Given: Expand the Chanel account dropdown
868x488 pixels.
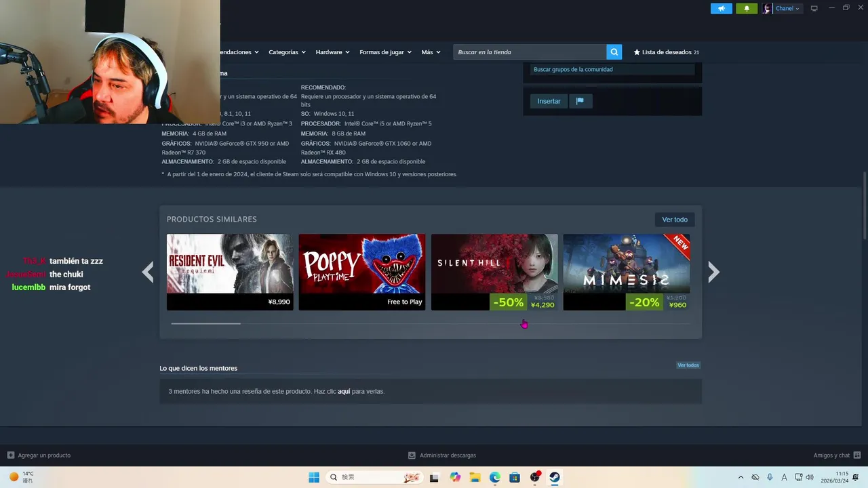Looking at the screenshot, I should tap(787, 8).
